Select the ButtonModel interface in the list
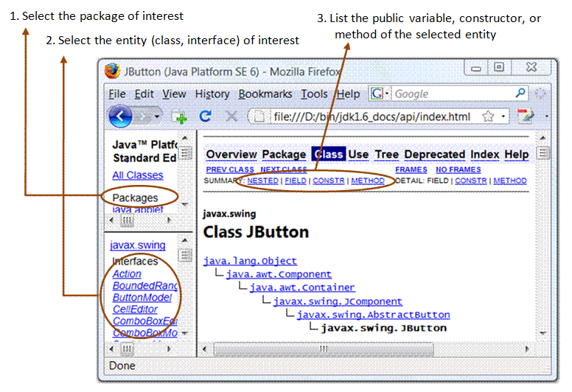Viewport: 572px width, 392px height. point(142,298)
